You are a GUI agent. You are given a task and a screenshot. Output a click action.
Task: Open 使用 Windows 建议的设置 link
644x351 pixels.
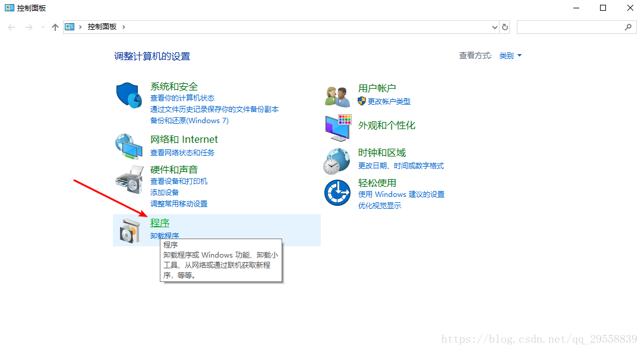(x=401, y=194)
